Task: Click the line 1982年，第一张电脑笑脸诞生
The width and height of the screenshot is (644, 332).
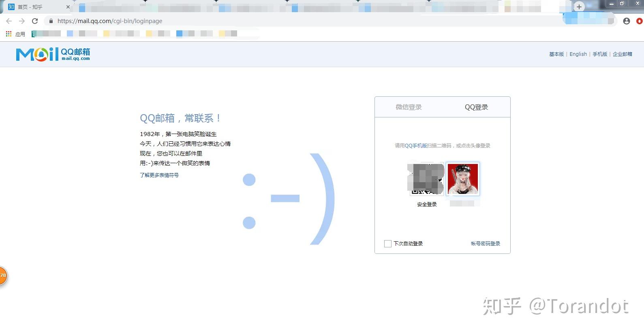Action: point(178,134)
